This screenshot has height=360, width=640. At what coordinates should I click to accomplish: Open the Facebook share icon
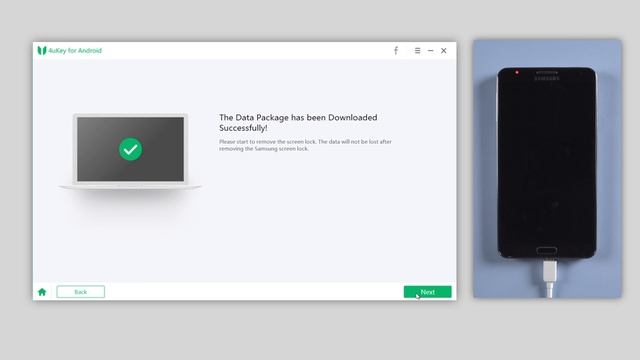tap(396, 51)
